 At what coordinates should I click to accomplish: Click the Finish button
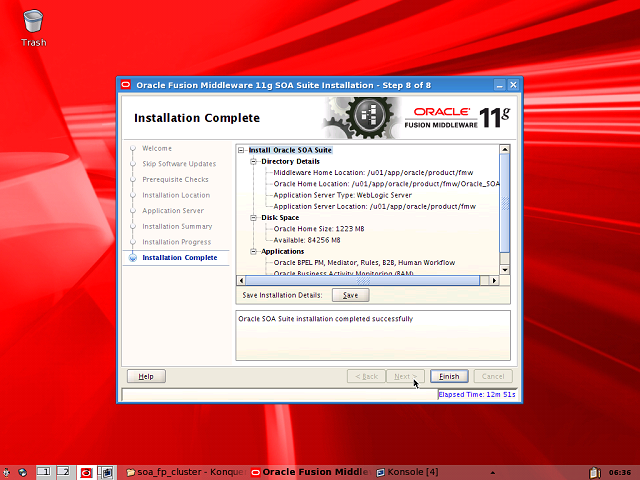449,376
